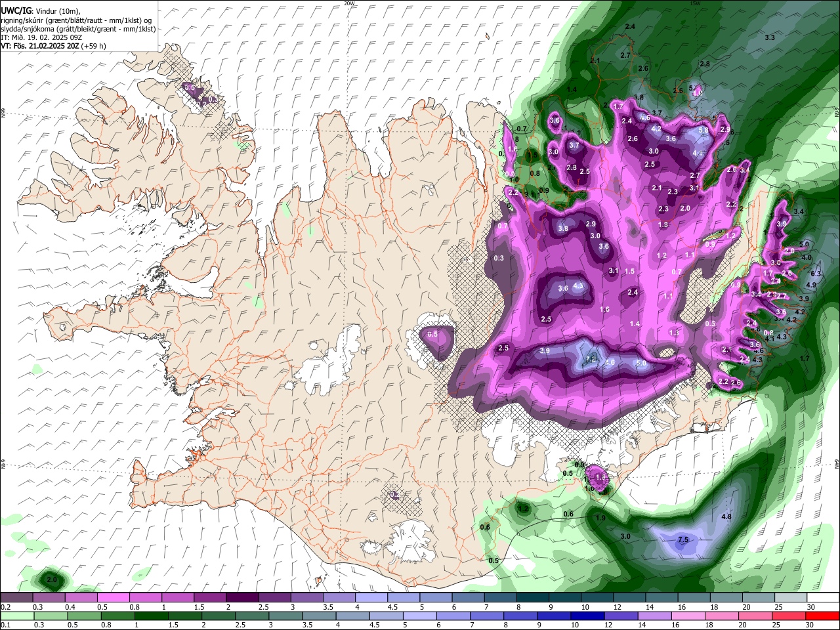Select the 3.5 swatch in the snow legend row

[x=339, y=597]
